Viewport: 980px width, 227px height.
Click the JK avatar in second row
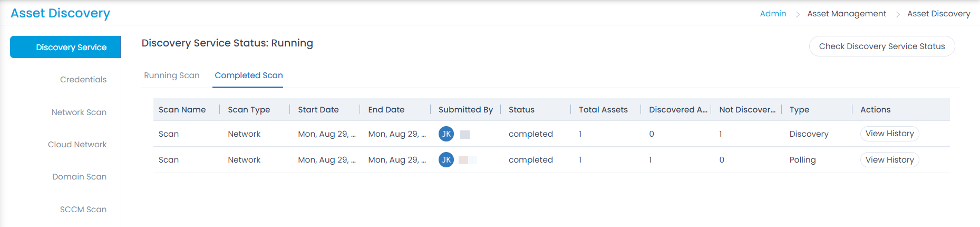click(446, 159)
